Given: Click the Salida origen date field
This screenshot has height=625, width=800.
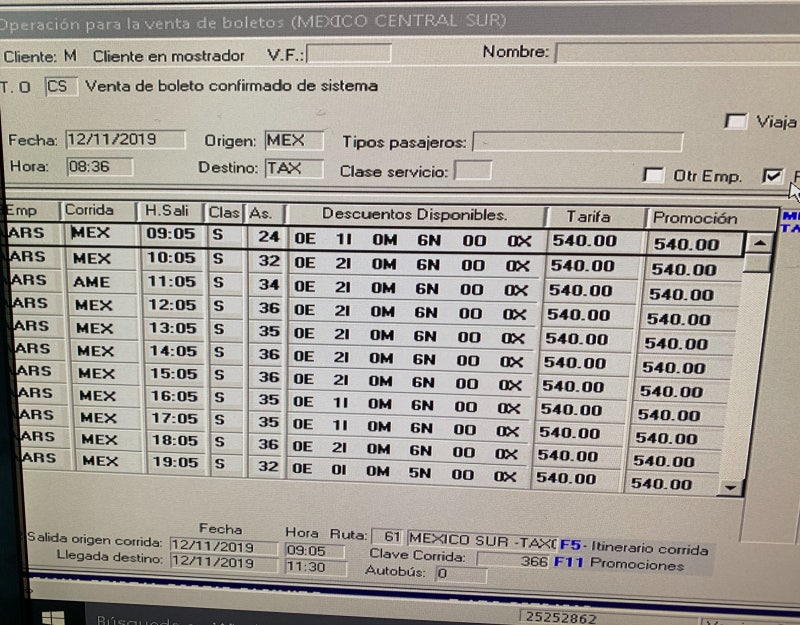Looking at the screenshot, I should tap(223, 545).
